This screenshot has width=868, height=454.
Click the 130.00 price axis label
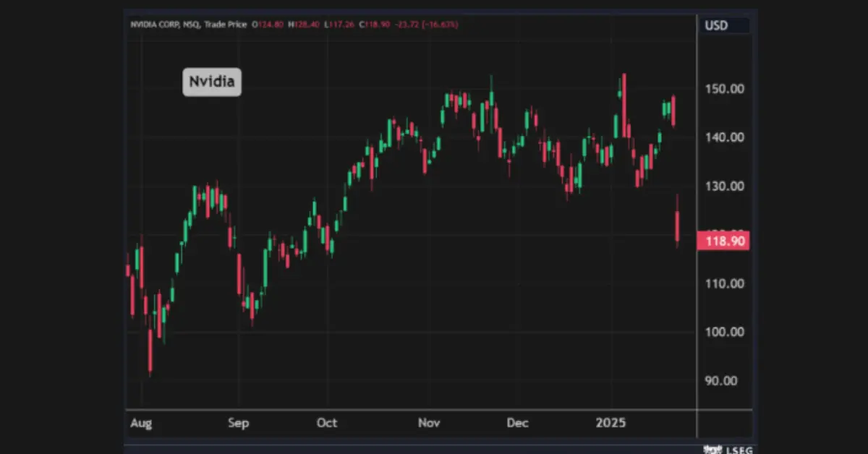pyautogui.click(x=723, y=186)
